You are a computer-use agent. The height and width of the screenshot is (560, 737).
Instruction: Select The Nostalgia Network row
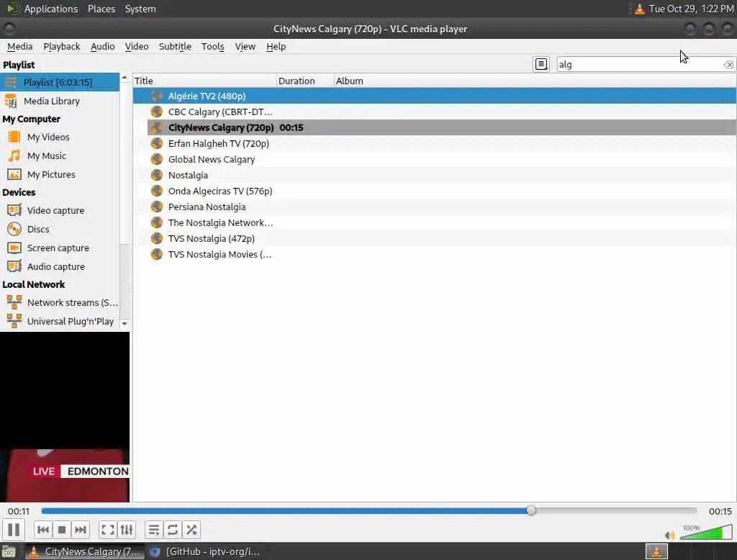click(x=434, y=222)
